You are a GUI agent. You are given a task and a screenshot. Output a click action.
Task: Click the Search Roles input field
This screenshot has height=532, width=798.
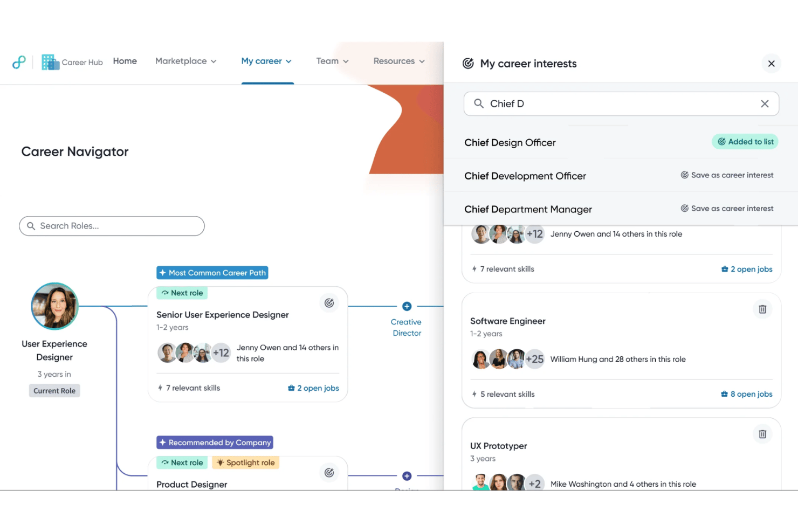point(112,226)
